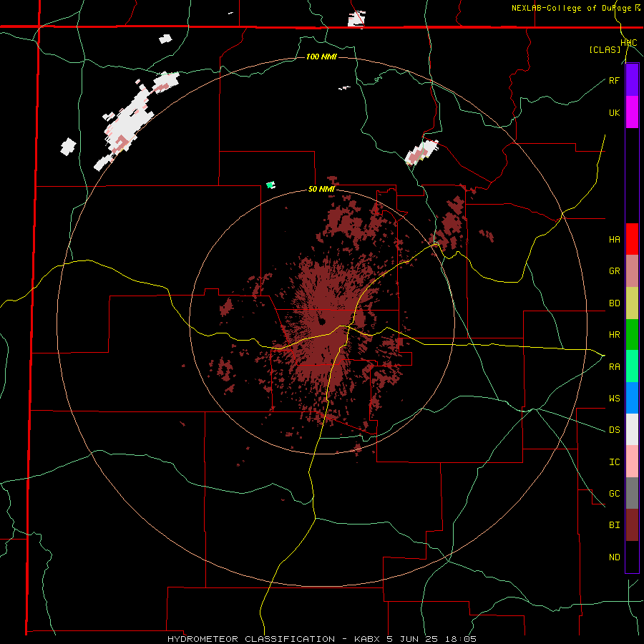Click the ND black legend swatch
The image size is (644, 644).
coord(632,557)
